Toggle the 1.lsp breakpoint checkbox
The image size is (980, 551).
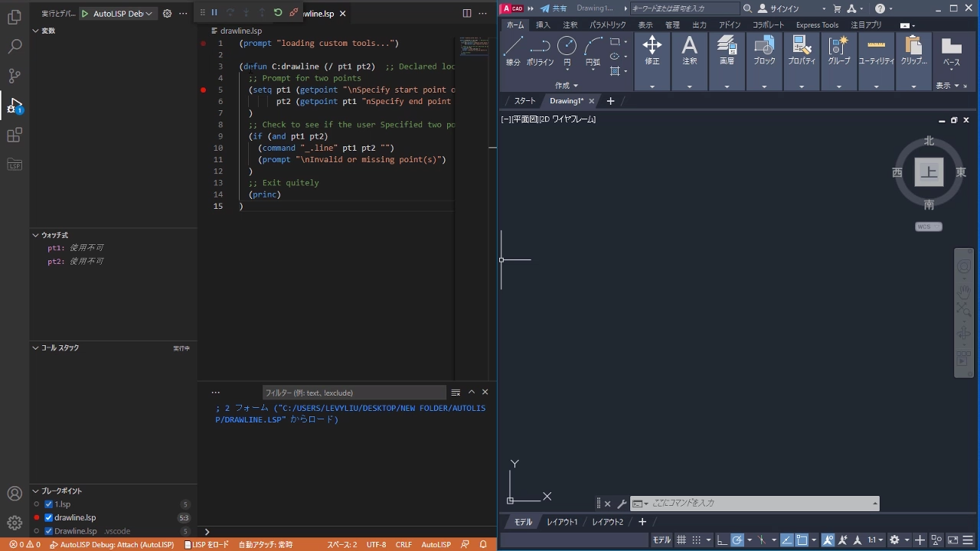[49, 504]
